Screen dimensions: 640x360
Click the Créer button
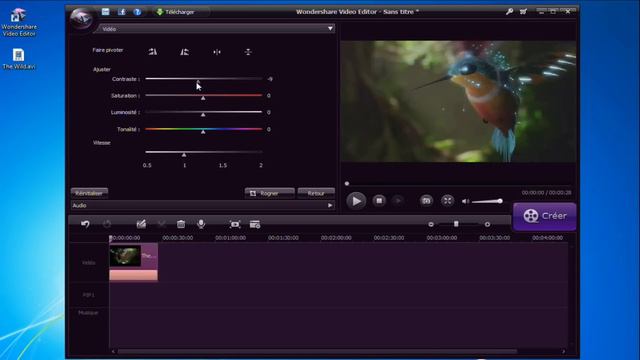pos(545,216)
